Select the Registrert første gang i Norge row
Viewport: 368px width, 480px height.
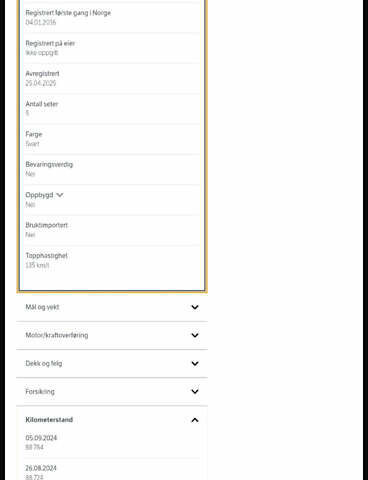point(112,17)
